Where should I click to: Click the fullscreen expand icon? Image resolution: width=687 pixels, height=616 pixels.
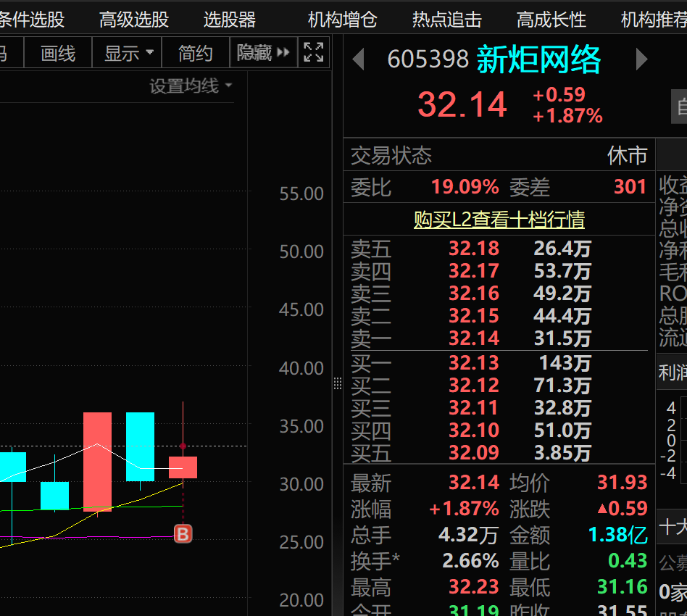pyautogui.click(x=314, y=53)
